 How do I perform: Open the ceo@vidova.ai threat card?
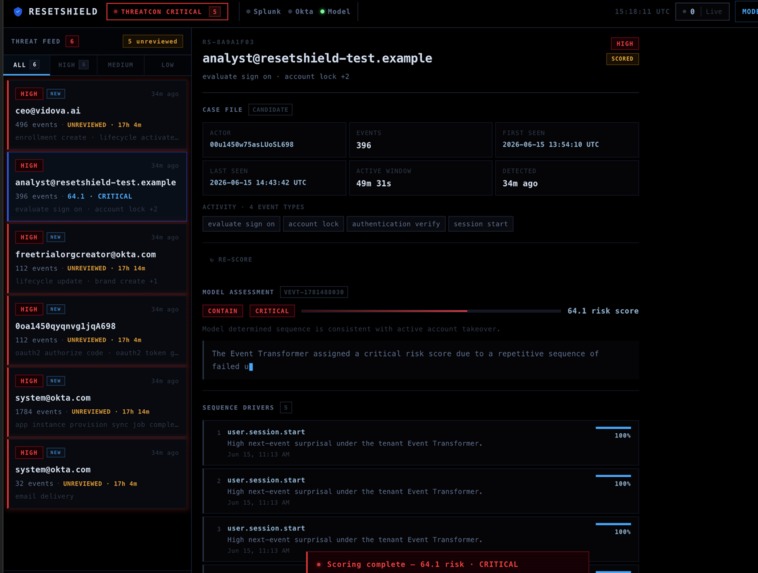click(x=97, y=115)
